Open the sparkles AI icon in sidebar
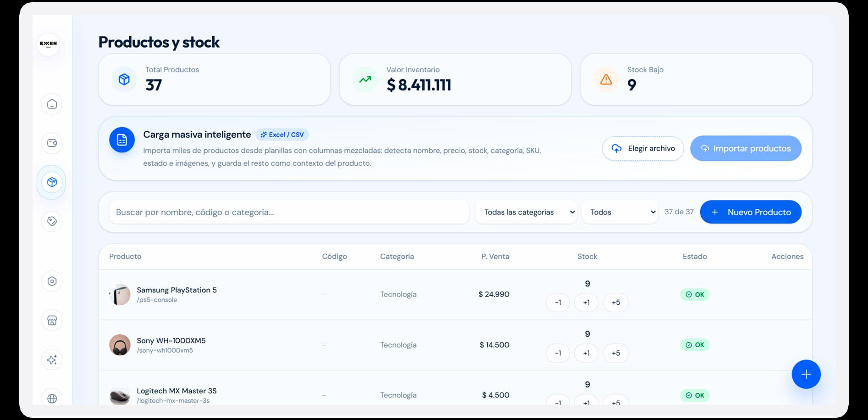This screenshot has height=420, width=868. (52, 359)
